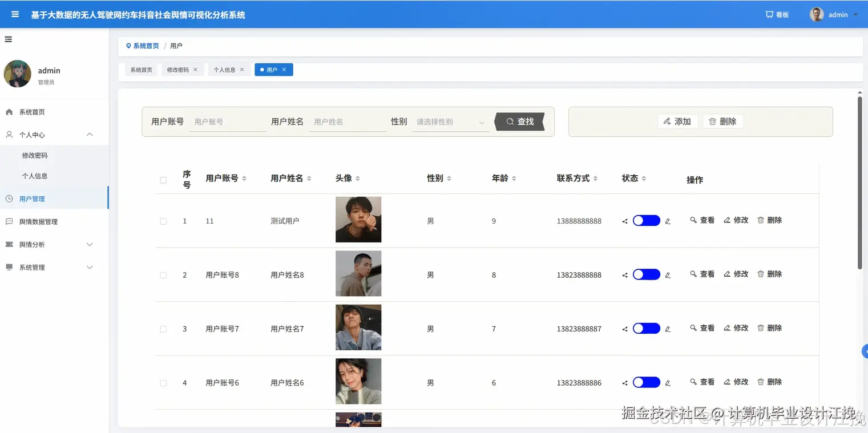Click the 查找 search button
The height and width of the screenshot is (433, 868).
point(519,121)
